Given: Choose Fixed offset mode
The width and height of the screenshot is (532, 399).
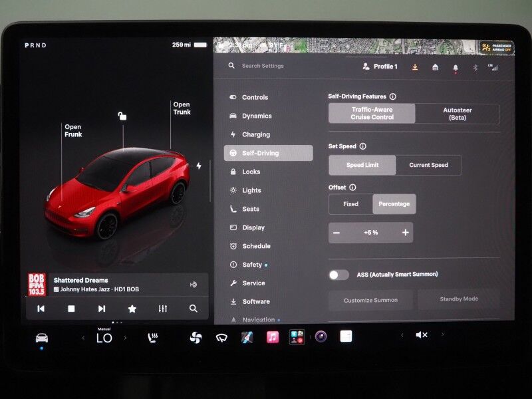Looking at the screenshot, I should [x=350, y=204].
